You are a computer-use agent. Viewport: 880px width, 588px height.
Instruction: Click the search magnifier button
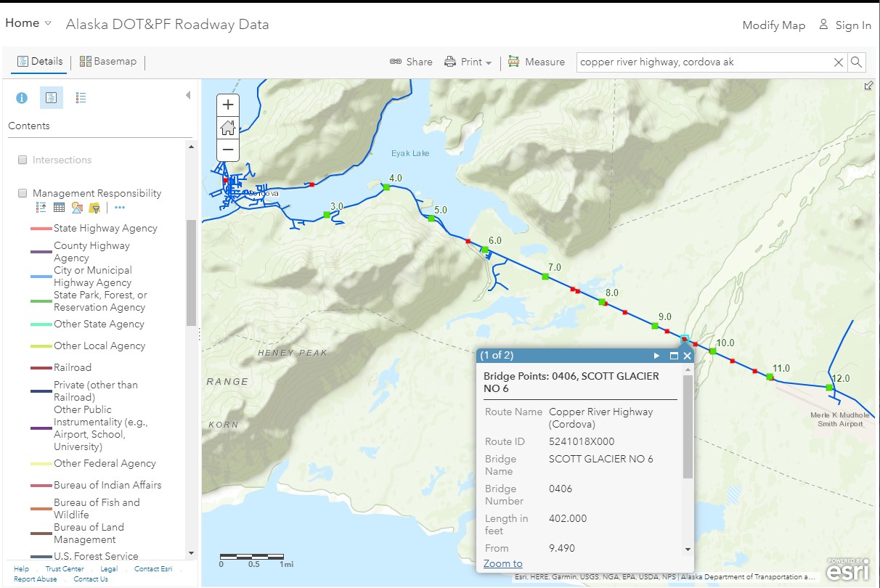tap(857, 62)
